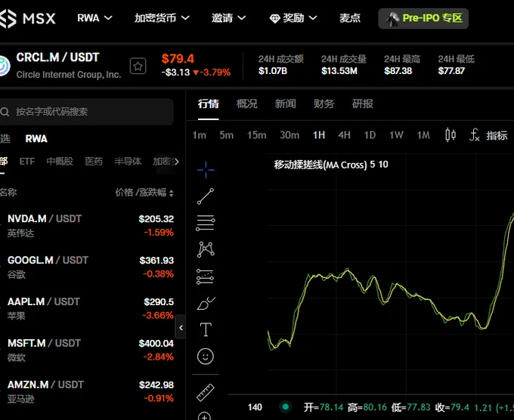Expand the 加密货币 navigation dropdown
Viewport: 514px width, 420px height.
tap(162, 18)
